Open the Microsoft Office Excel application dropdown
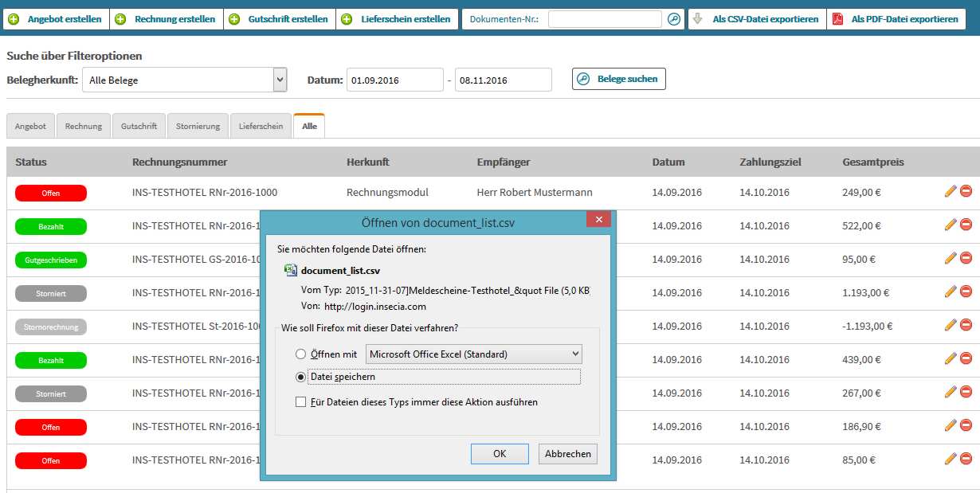Image resolution: width=980 pixels, height=493 pixels. pos(473,354)
